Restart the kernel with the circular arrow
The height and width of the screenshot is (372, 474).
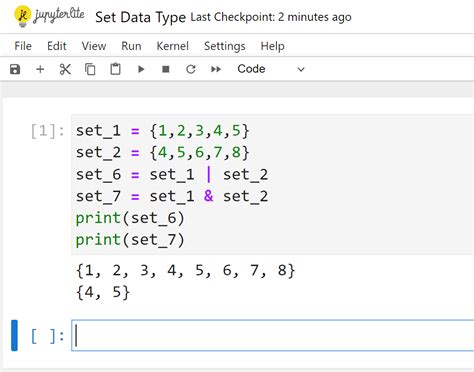pyautogui.click(x=191, y=69)
